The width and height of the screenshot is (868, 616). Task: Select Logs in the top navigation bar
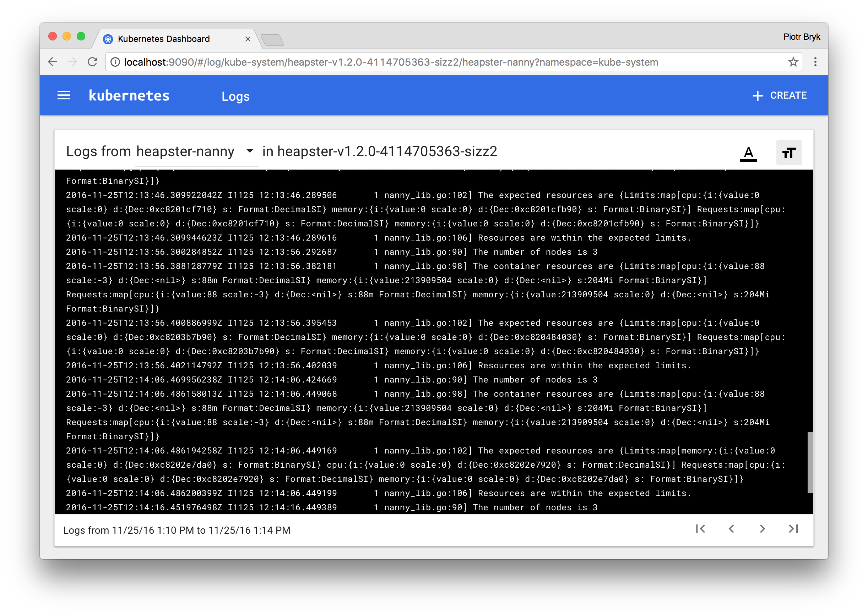(x=236, y=97)
